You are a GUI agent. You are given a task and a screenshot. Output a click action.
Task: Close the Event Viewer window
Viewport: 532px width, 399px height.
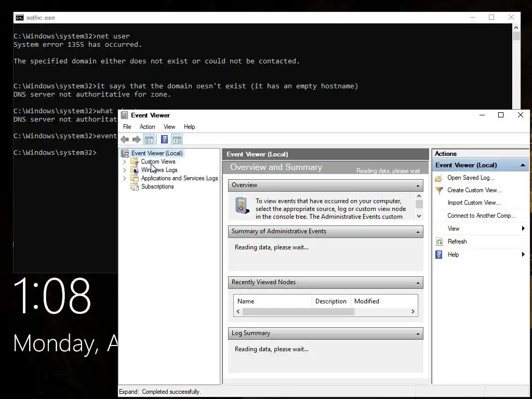point(521,115)
